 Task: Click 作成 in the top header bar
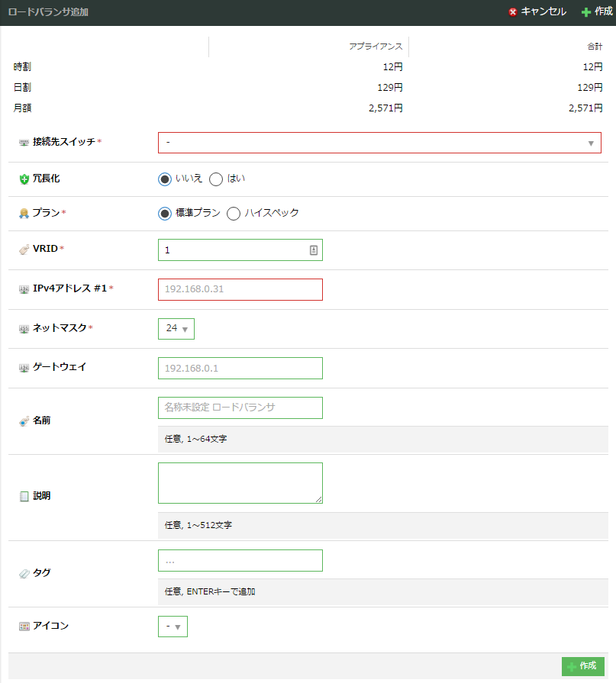[597, 11]
